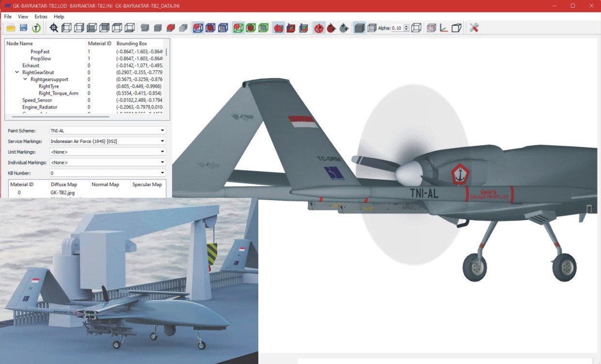Viewport: 601px width, 364px height.
Task: Click the red sphere shading icon
Action: point(171,28)
